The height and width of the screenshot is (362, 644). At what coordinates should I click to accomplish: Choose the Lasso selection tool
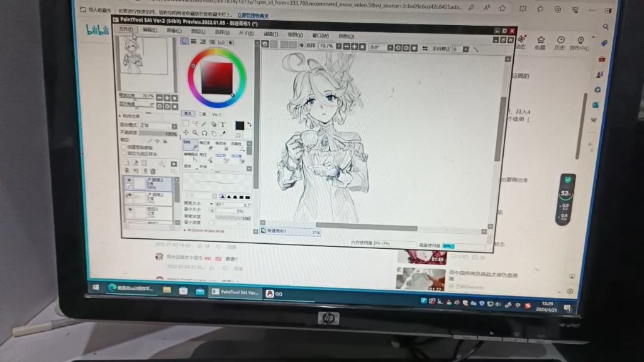click(195, 124)
